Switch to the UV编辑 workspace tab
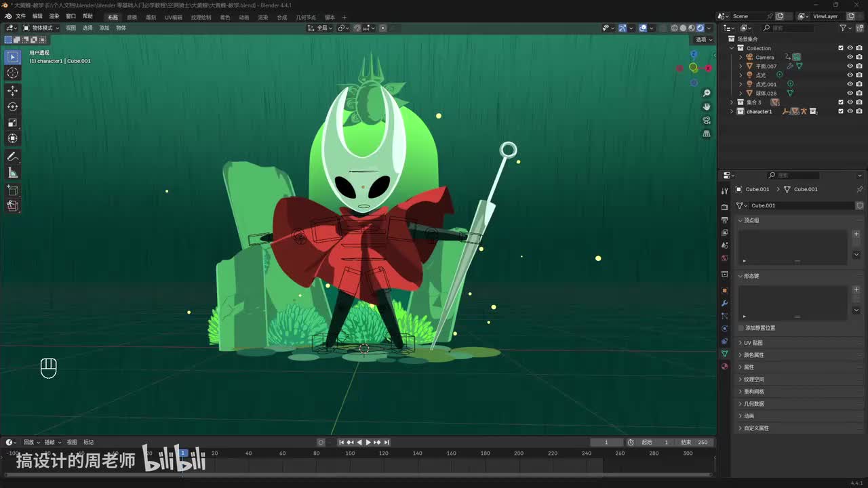Screen dimensions: 868x488 [173, 17]
